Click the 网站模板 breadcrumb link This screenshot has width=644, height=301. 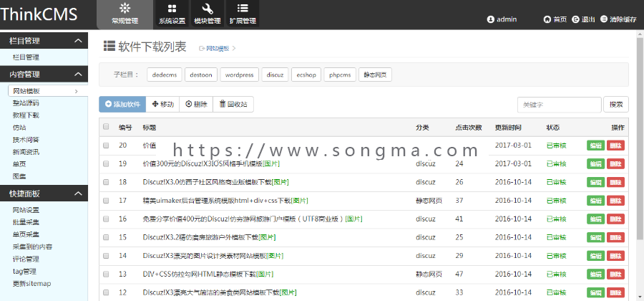[218, 48]
